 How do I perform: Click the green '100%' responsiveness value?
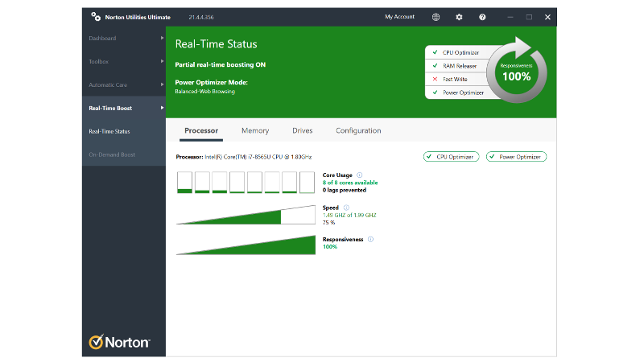click(x=330, y=247)
